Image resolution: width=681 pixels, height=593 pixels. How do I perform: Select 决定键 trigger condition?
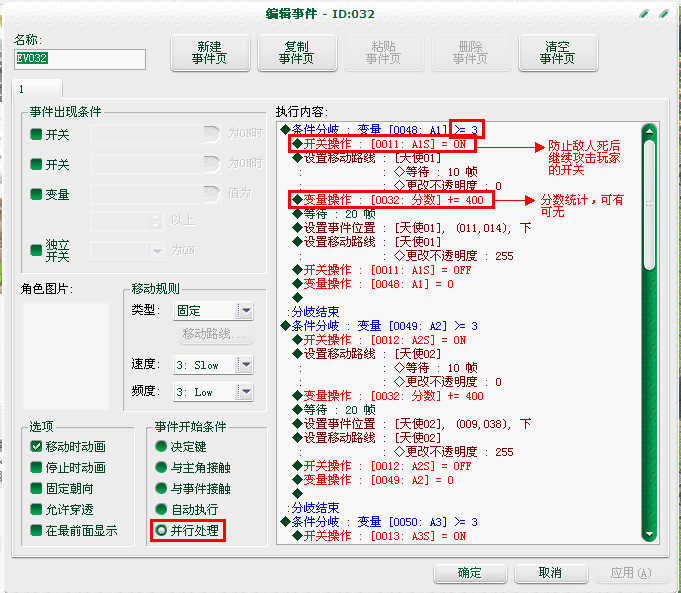pos(161,446)
